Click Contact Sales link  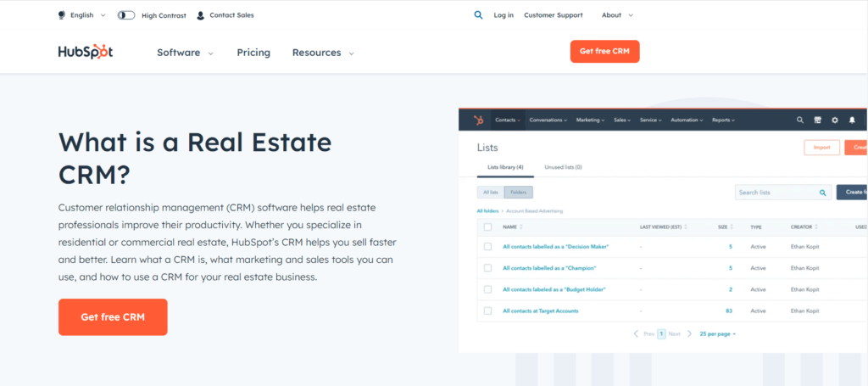coord(231,15)
